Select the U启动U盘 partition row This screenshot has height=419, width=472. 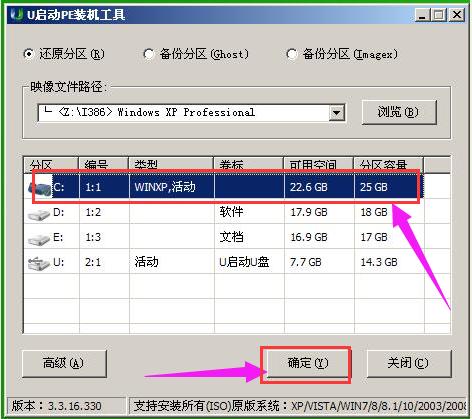224,262
